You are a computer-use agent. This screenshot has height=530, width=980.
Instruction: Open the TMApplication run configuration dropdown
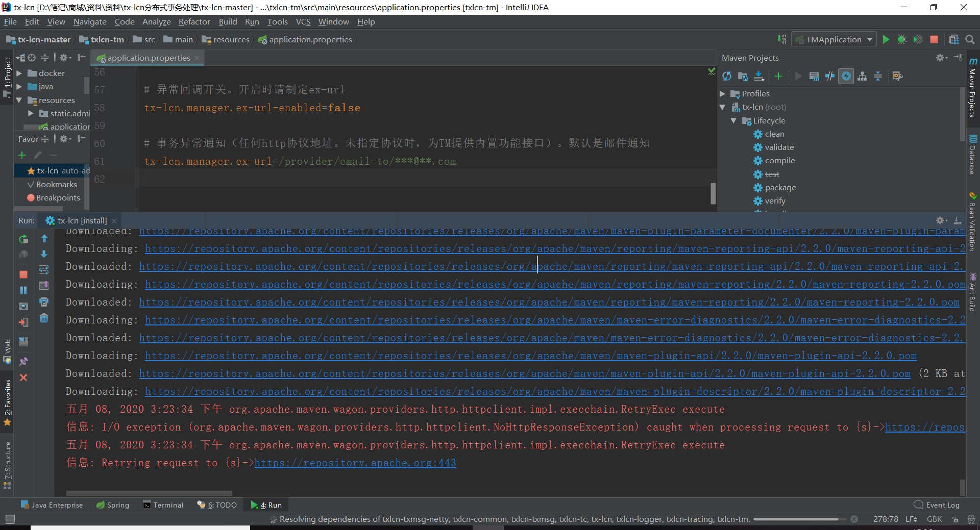click(x=834, y=40)
